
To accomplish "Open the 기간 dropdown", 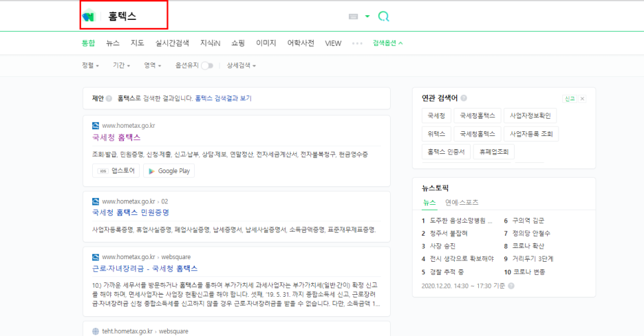I will 122,65.
